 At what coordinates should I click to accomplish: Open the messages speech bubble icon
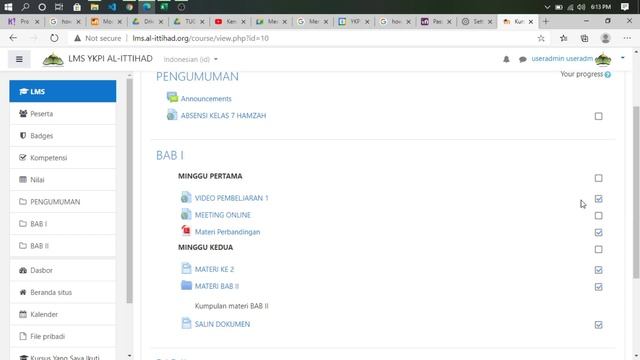[522, 60]
